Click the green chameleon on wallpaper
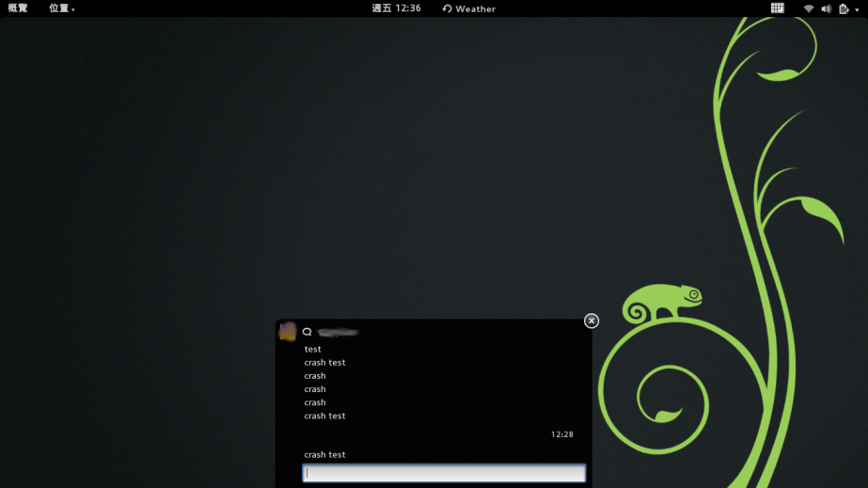This screenshot has height=488, width=868. [663, 303]
